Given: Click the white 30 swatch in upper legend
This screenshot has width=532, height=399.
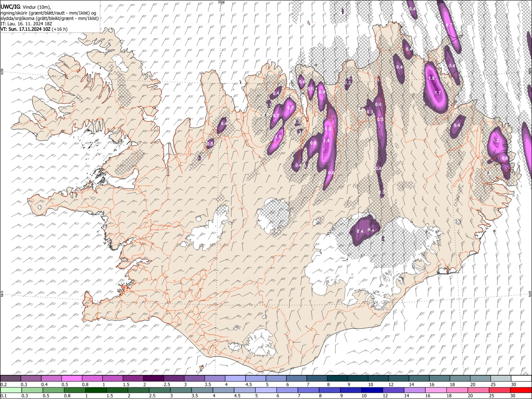Looking at the screenshot, I should pyautogui.click(x=521, y=379).
